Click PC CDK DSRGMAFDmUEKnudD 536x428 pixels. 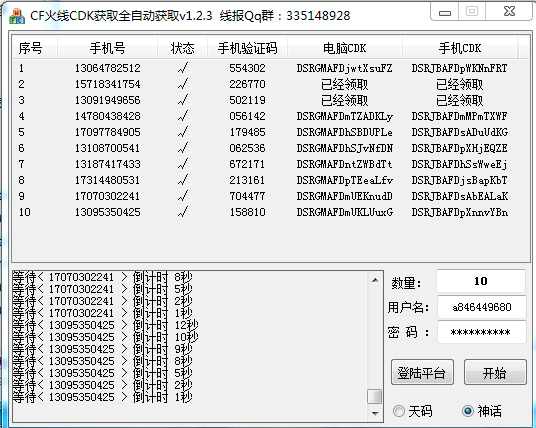345,196
